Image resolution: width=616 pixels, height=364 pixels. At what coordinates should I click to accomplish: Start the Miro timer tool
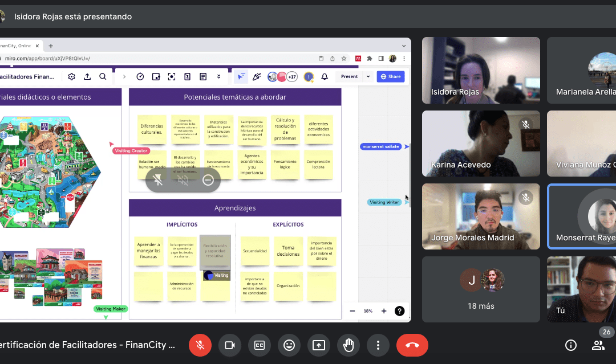point(140,77)
